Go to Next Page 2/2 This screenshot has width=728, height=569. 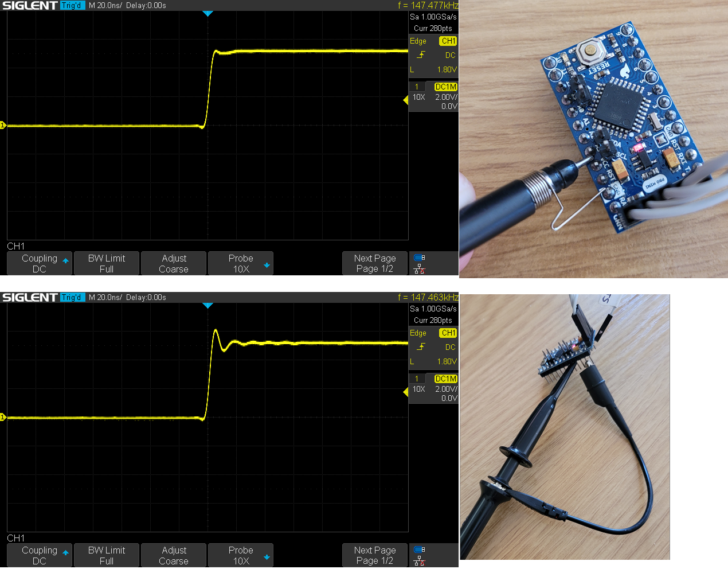[374, 263]
